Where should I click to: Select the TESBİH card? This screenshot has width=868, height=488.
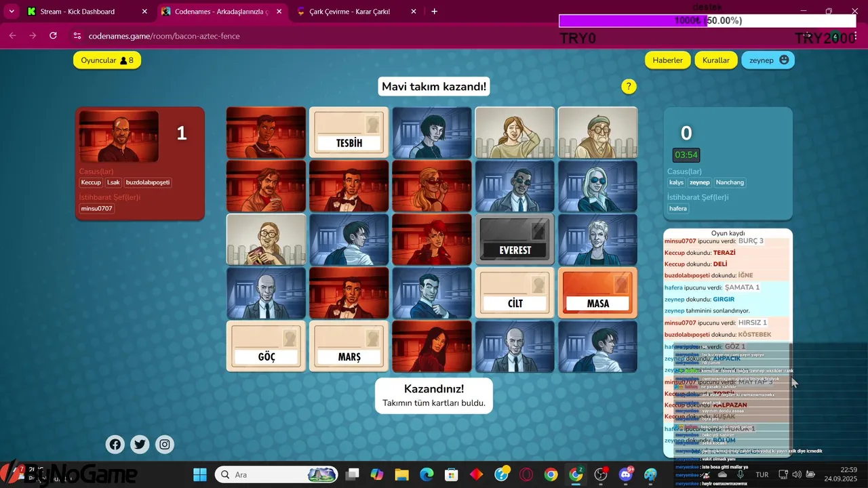349,132
